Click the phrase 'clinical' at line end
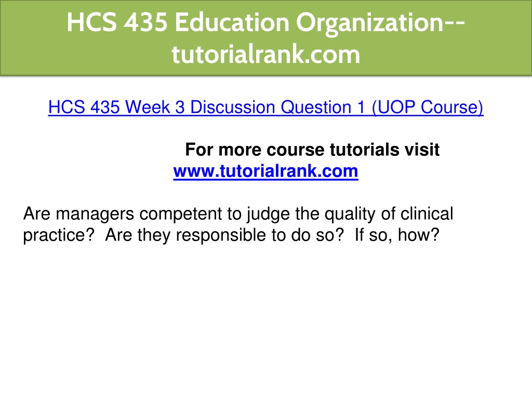Screen dimensions: 532x399 pos(427,214)
